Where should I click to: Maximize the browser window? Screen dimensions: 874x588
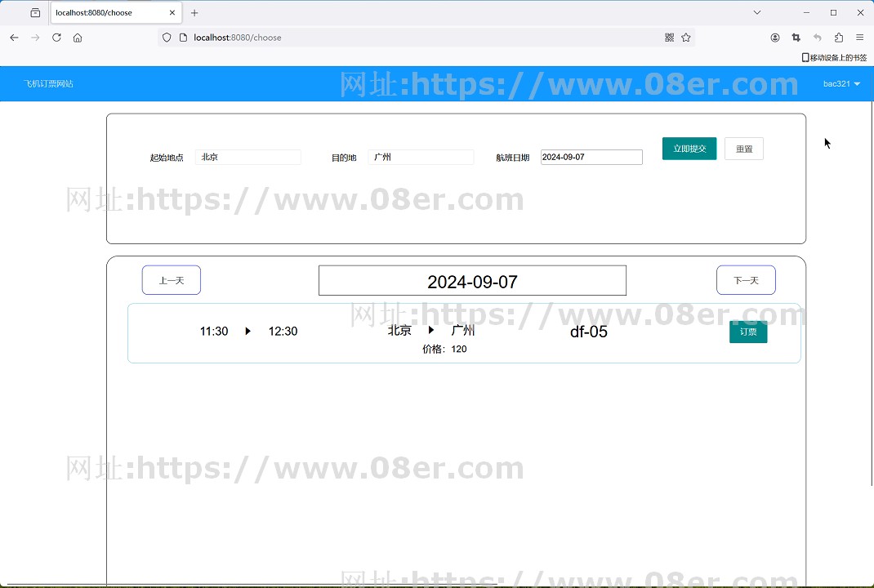click(x=833, y=12)
